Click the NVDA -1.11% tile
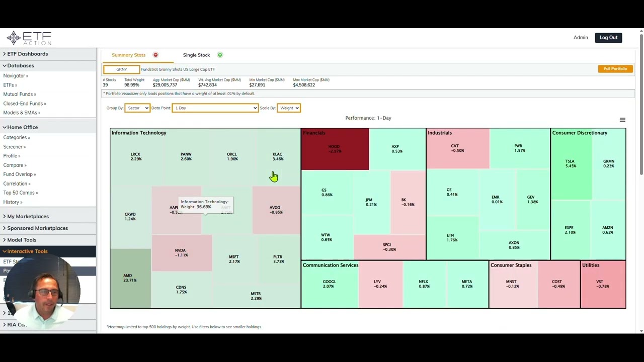This screenshot has height=362, width=644. click(181, 252)
